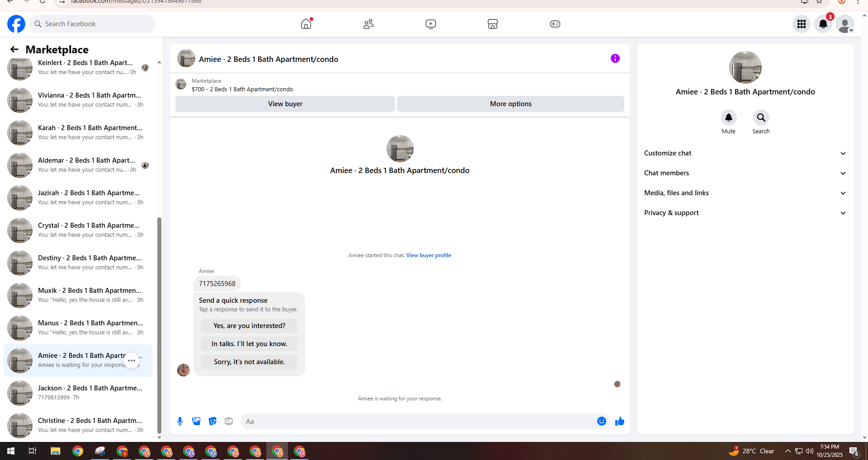The width and height of the screenshot is (868, 460).
Task: Open the Jackson conversation
Action: coord(78,393)
